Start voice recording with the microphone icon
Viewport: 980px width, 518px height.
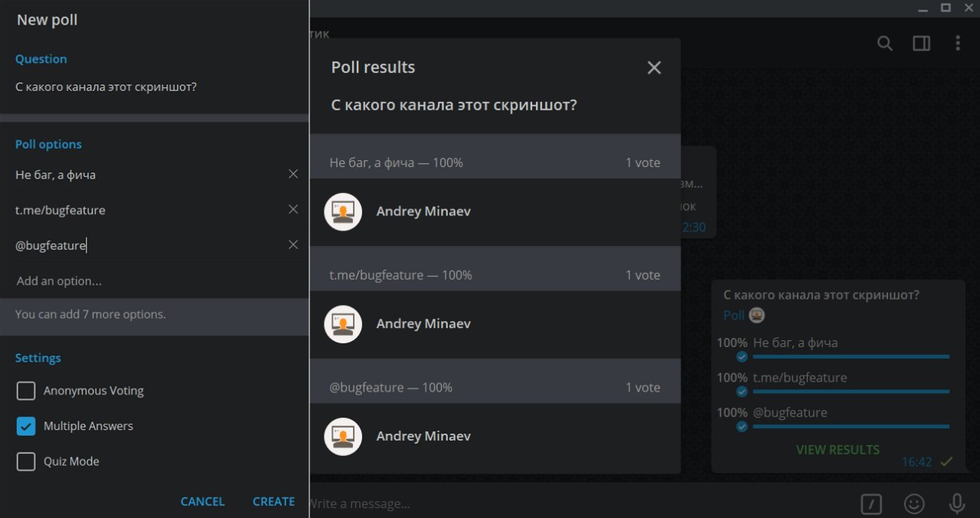click(x=957, y=503)
